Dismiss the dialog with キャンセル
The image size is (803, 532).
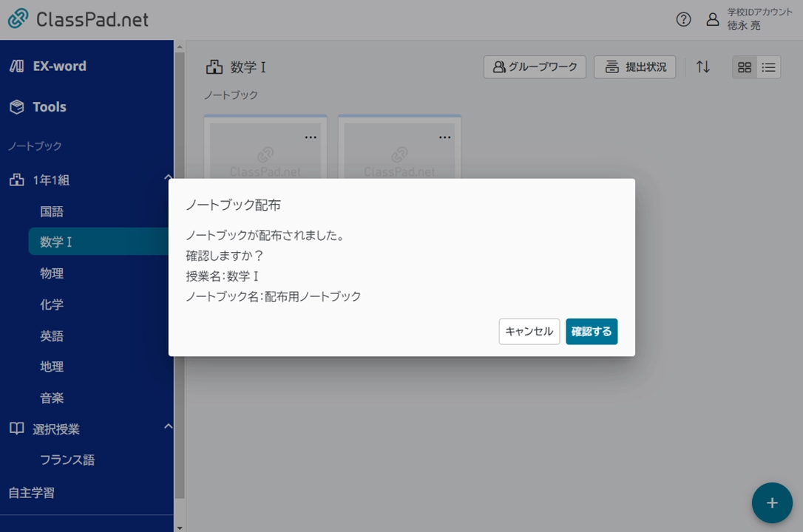529,332
